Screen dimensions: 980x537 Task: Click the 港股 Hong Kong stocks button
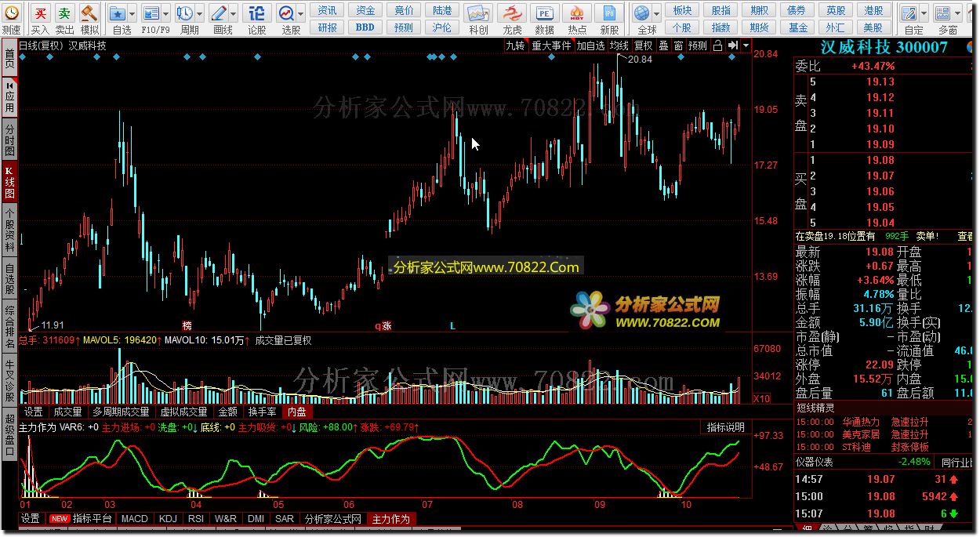pos(873,10)
